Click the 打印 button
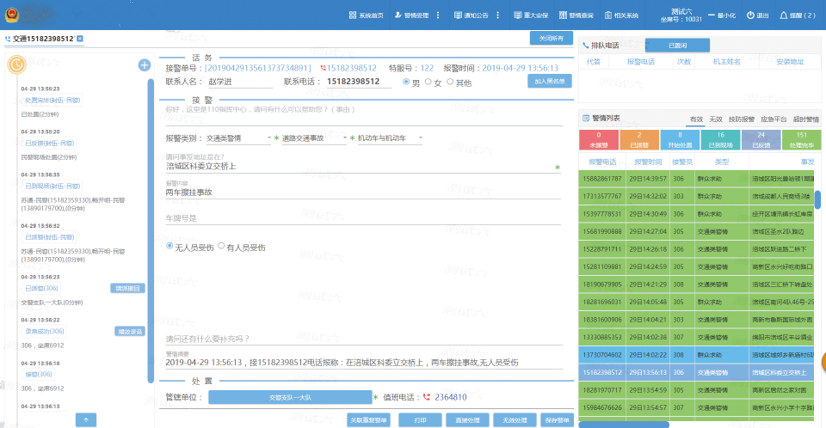 coord(420,420)
